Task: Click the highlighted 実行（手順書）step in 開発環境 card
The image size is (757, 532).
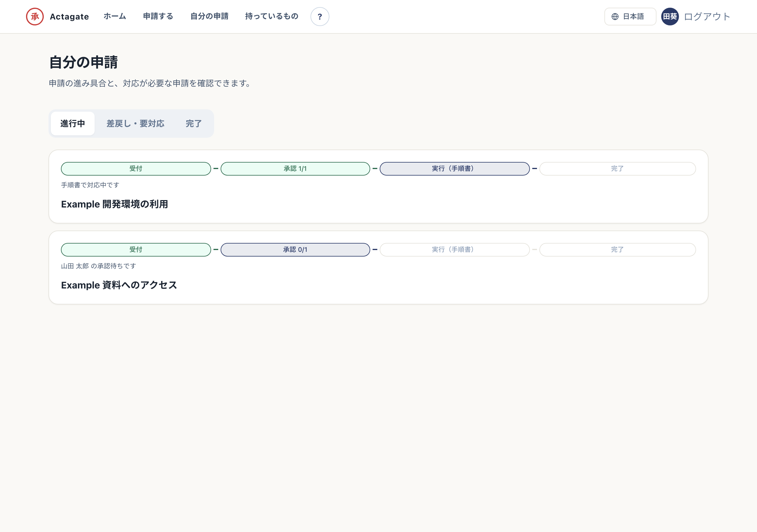Action: coord(455,169)
